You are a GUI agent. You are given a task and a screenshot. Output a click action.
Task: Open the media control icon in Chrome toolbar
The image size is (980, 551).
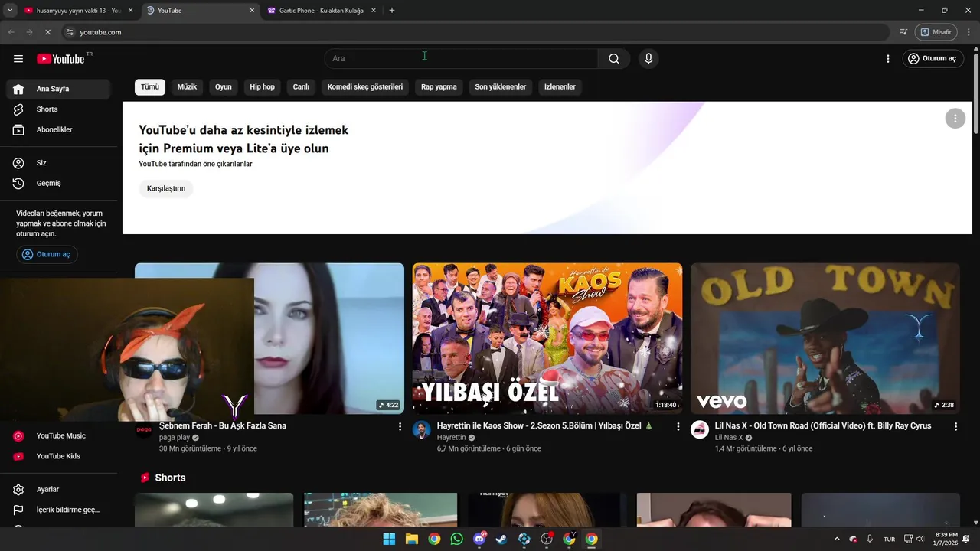tap(903, 32)
